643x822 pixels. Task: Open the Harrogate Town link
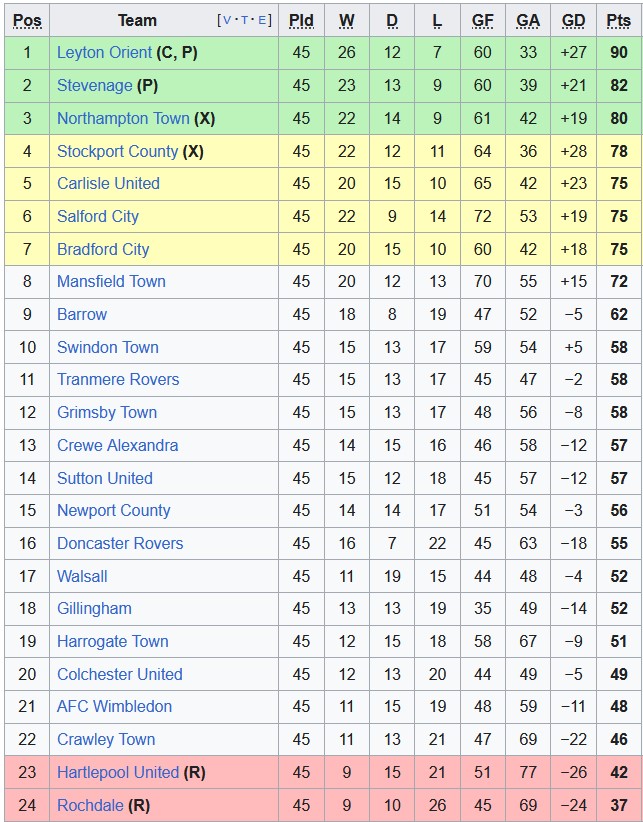click(112, 641)
